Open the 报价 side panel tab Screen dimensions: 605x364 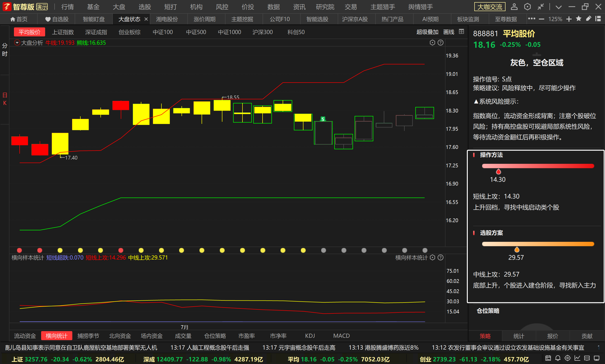553,336
